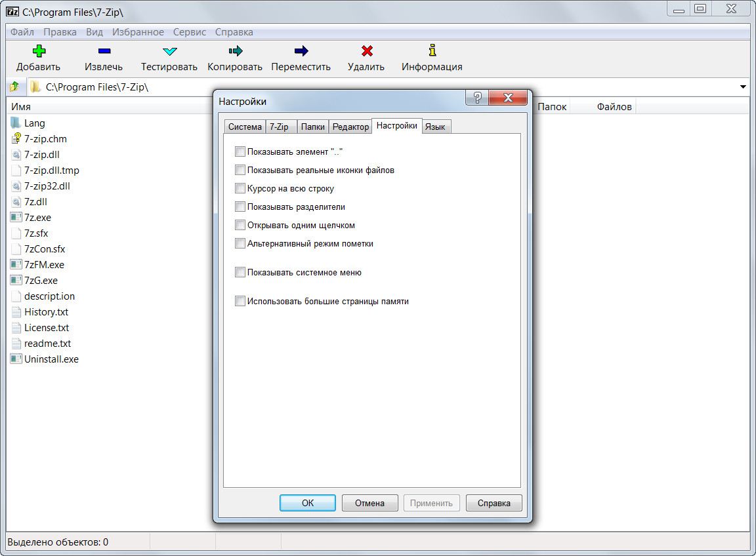Click the 7zG.exe application icon
This screenshot has height=556, width=756.
point(16,281)
